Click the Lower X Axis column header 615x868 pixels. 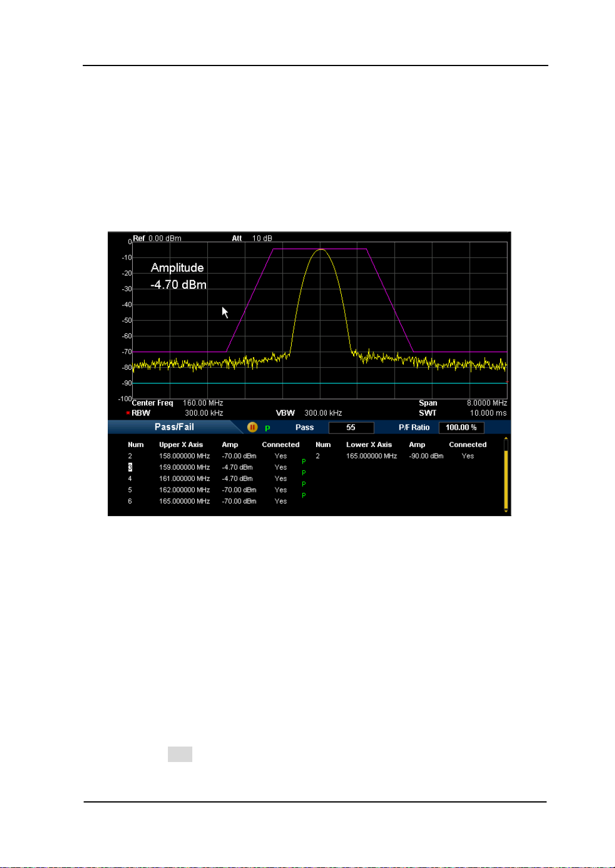pyautogui.click(x=369, y=445)
